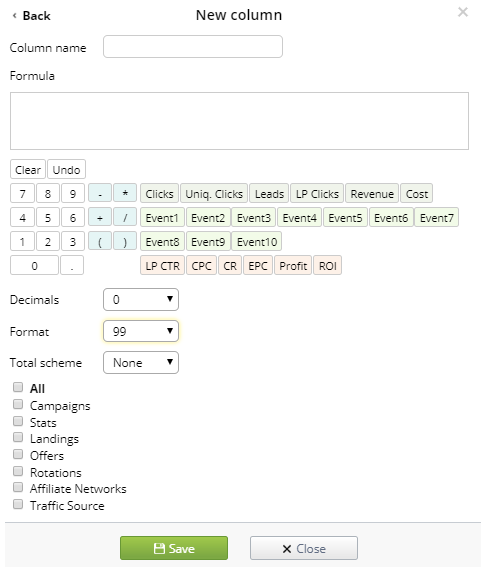The height and width of the screenshot is (567, 481).
Task: Open the Total scheme dropdown
Action: coord(141,362)
